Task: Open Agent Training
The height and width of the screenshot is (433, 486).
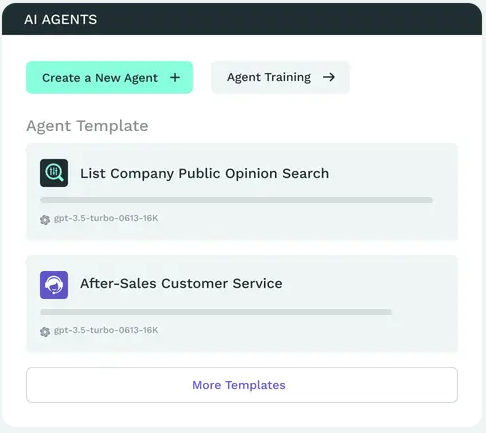Action: pyautogui.click(x=280, y=77)
